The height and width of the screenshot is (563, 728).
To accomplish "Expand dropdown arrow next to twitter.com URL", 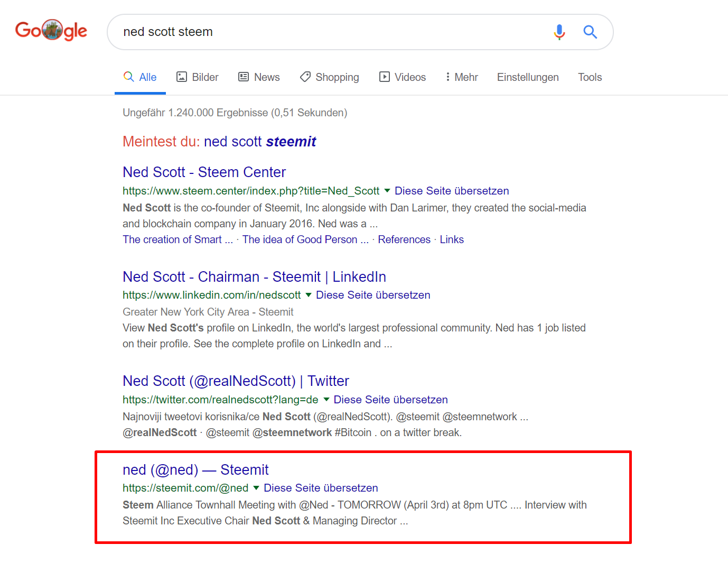I will point(326,400).
